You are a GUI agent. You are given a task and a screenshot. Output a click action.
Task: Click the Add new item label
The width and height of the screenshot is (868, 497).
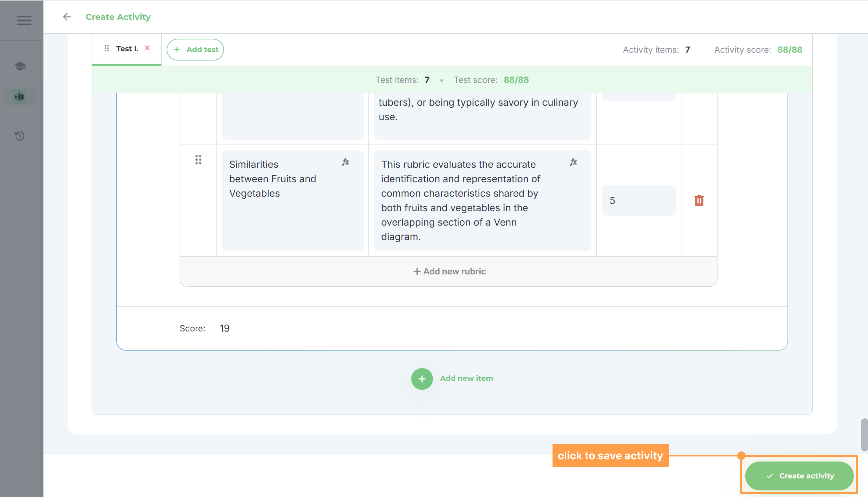pyautogui.click(x=466, y=378)
